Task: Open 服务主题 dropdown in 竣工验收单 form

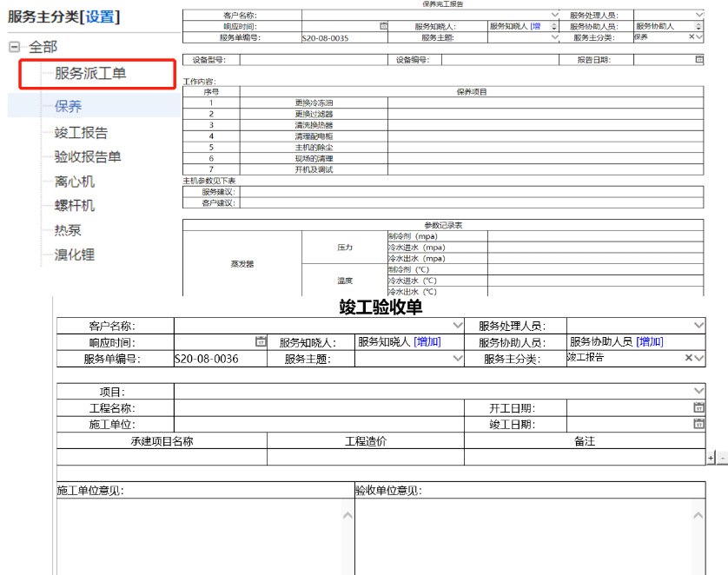Action: (x=459, y=359)
